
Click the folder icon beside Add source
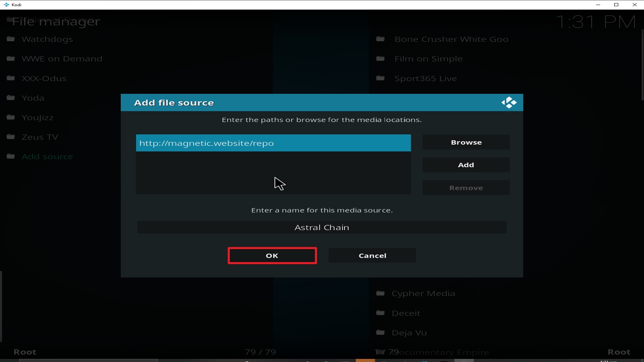coord(11,156)
